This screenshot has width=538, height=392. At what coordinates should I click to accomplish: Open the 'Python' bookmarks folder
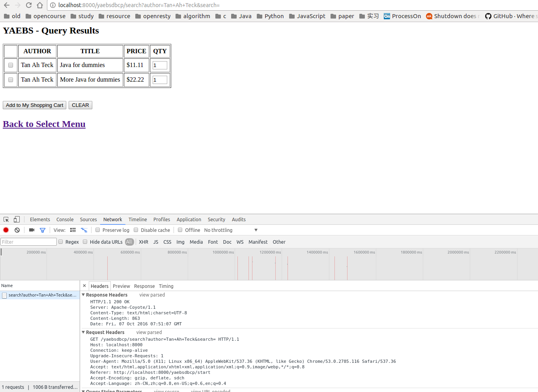pyautogui.click(x=270, y=16)
